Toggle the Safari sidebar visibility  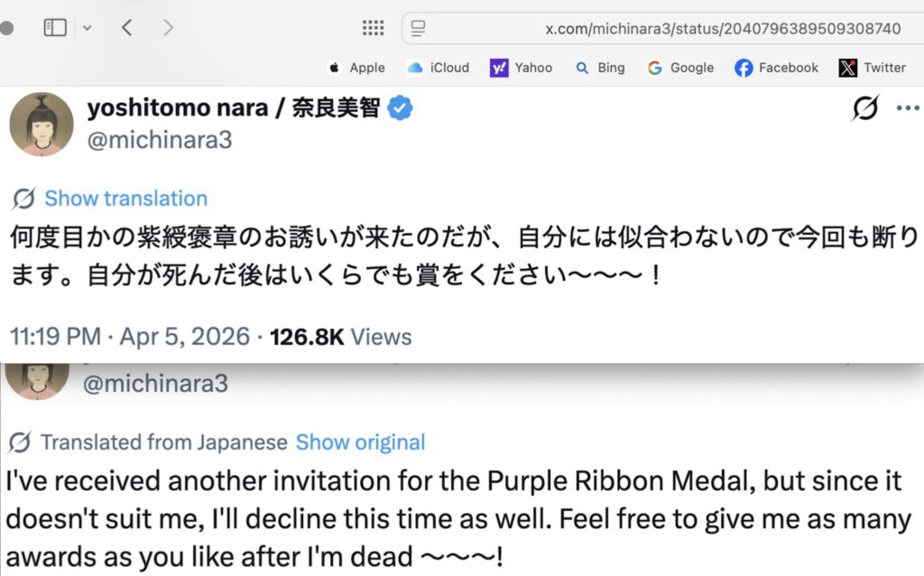[x=54, y=27]
